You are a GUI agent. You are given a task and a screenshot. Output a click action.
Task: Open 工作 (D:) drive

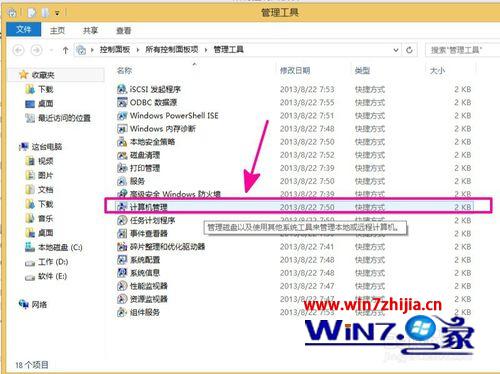click(x=53, y=262)
